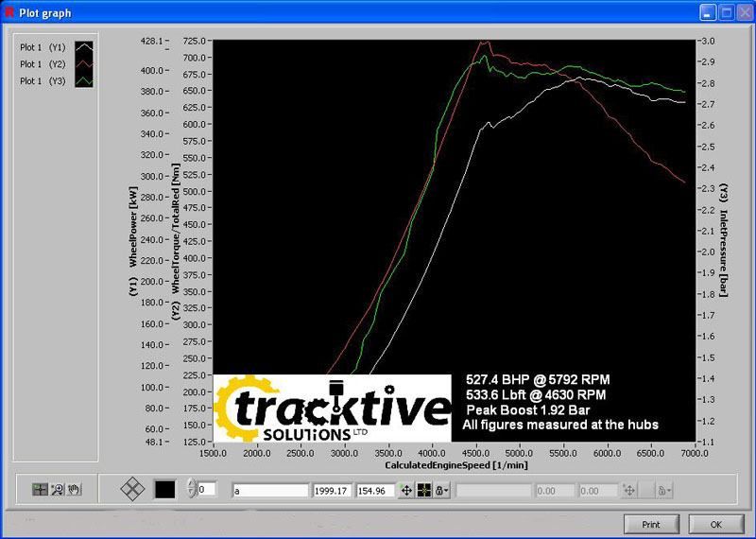Click the Plot 1 (Y1) white line legend swatch

tap(84, 47)
